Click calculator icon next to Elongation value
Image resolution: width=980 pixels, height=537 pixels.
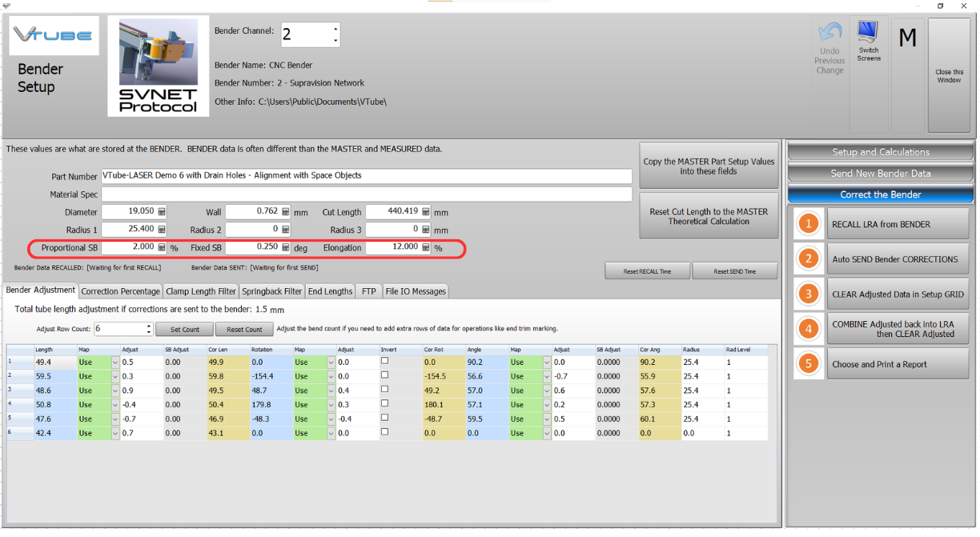pyautogui.click(x=426, y=248)
